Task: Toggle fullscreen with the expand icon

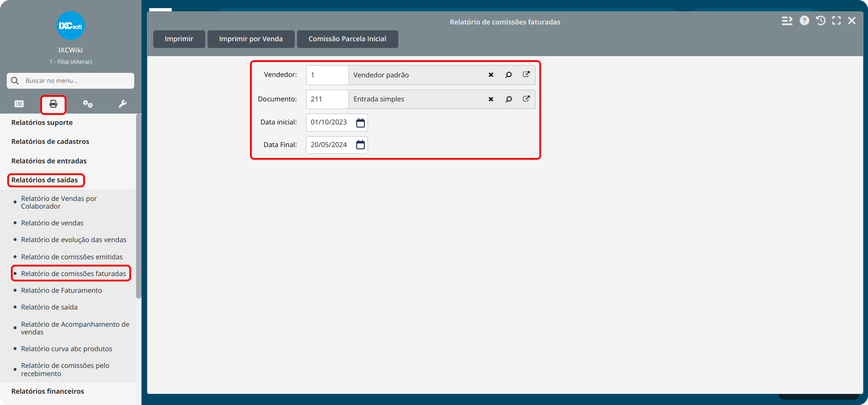Action: [x=836, y=20]
